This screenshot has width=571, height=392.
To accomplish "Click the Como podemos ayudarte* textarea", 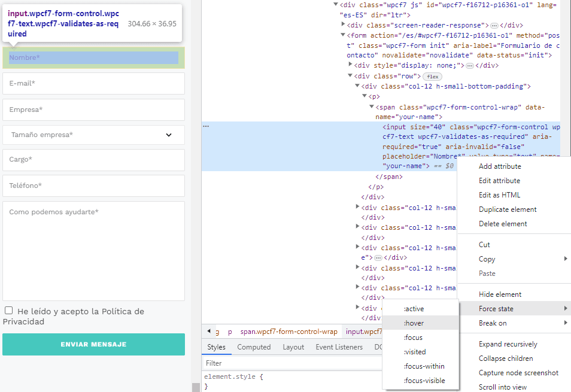I will [93, 251].
